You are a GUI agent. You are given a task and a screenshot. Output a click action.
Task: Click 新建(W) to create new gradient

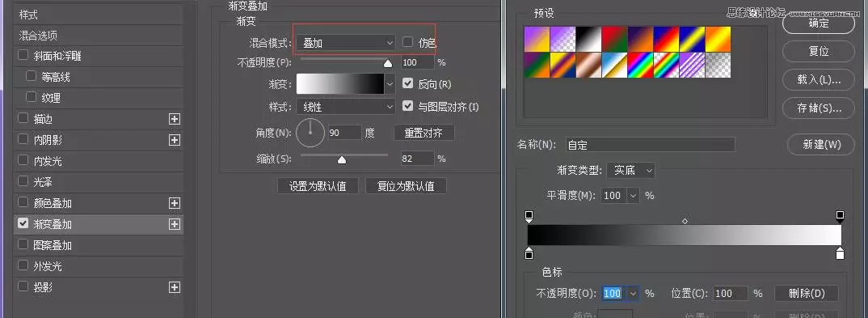click(821, 145)
